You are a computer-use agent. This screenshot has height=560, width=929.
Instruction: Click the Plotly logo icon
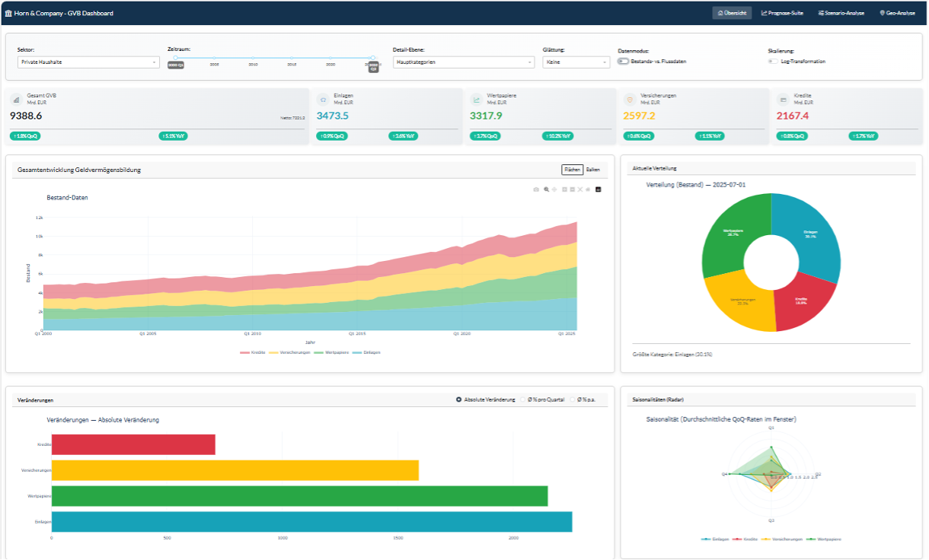click(599, 189)
